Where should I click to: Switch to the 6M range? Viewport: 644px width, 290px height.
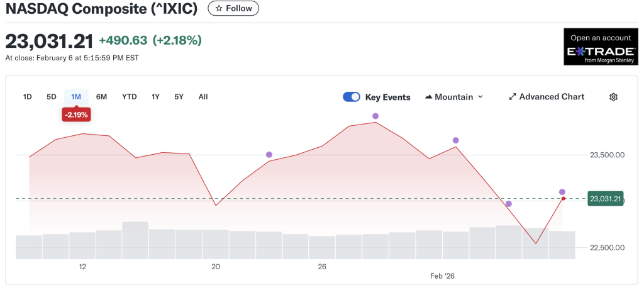(x=101, y=97)
